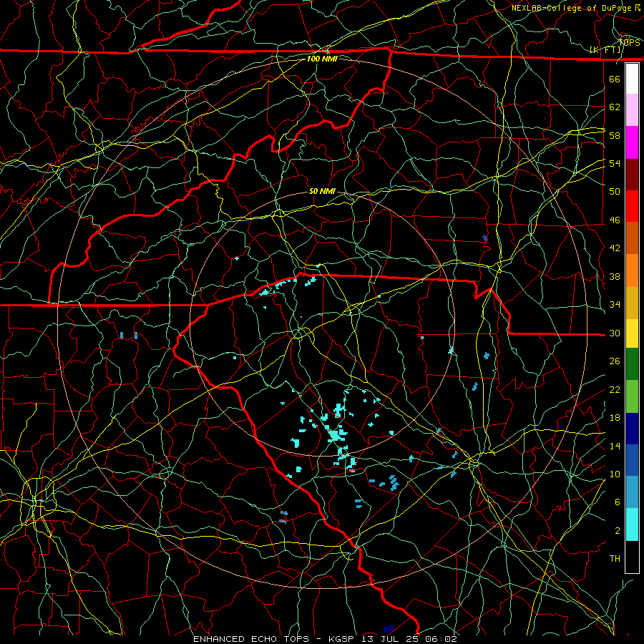Click the legend value '6'

pos(618,502)
